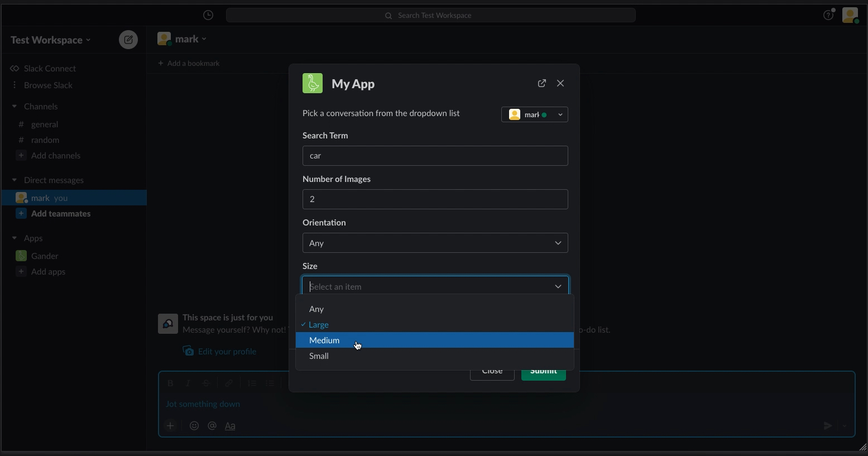Open the Test Workspace menu
Image resolution: width=868 pixels, height=456 pixels.
point(51,40)
